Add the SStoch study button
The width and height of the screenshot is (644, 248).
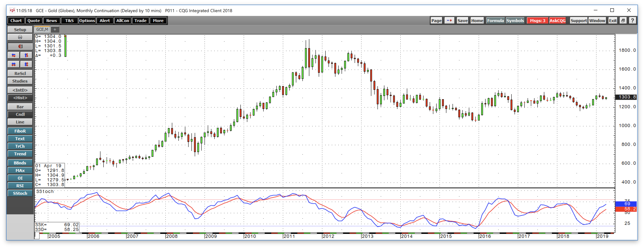(x=20, y=193)
